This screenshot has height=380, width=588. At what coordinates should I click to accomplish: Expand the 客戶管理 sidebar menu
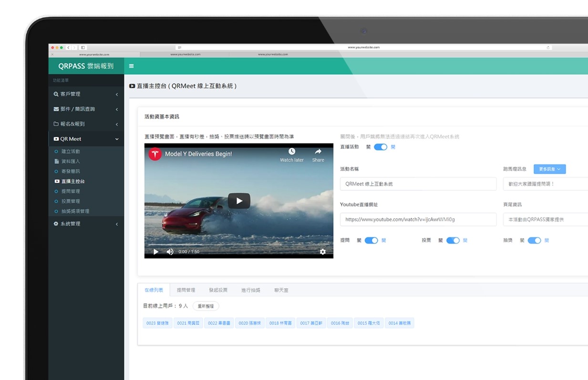[x=86, y=95]
